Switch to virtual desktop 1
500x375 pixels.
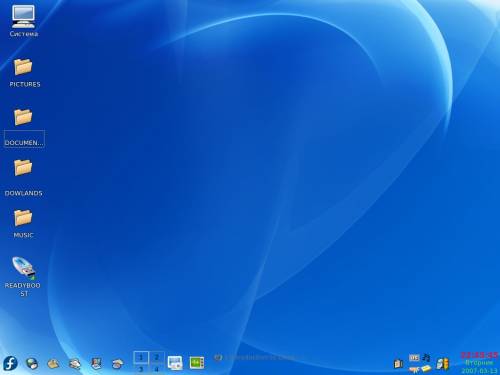141,358
